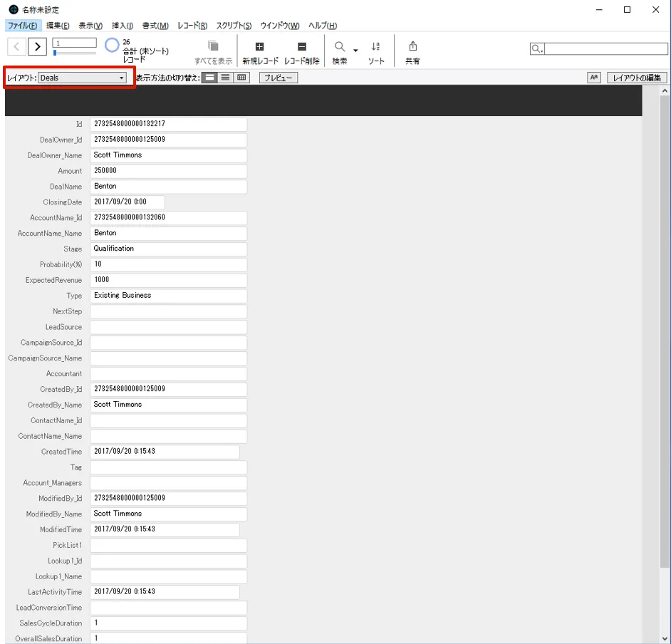
Task: Open the search field options dropdown arrow
Action: (541, 48)
